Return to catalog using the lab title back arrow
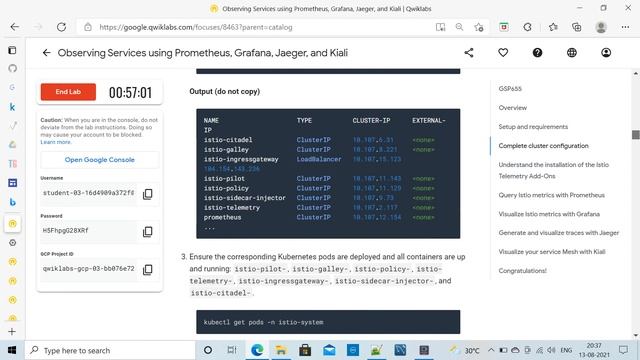The height and width of the screenshot is (360, 640). point(47,53)
